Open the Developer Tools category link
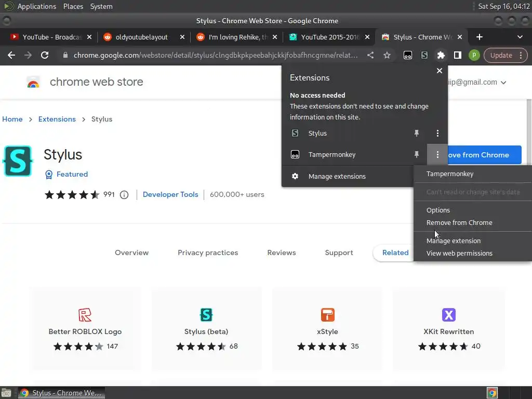 170,195
